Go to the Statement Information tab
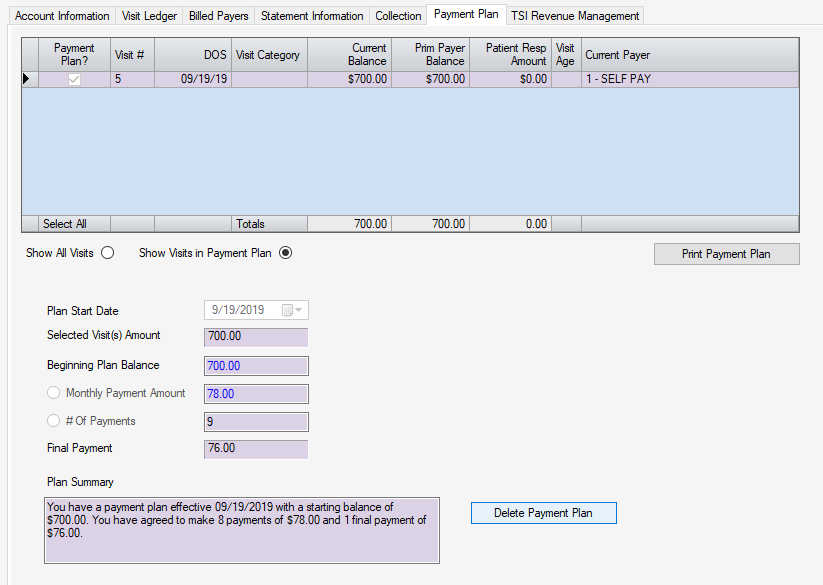Image resolution: width=823 pixels, height=585 pixels. click(x=312, y=16)
